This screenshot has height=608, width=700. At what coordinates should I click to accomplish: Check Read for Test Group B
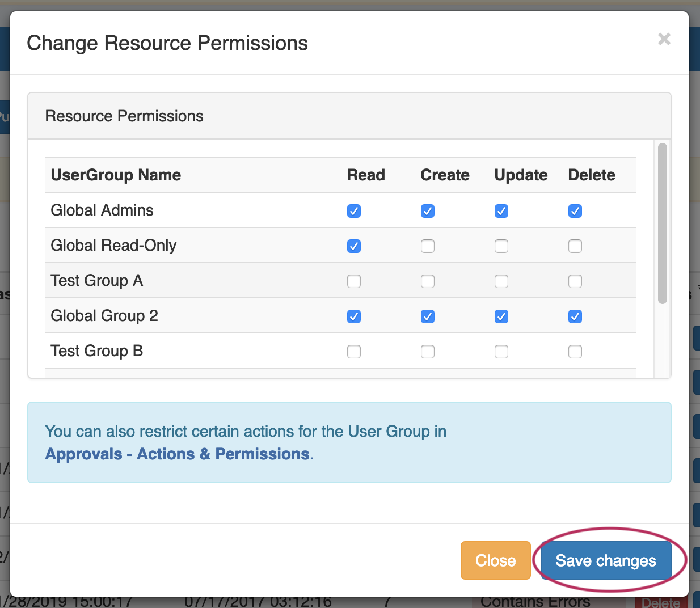pyautogui.click(x=354, y=352)
